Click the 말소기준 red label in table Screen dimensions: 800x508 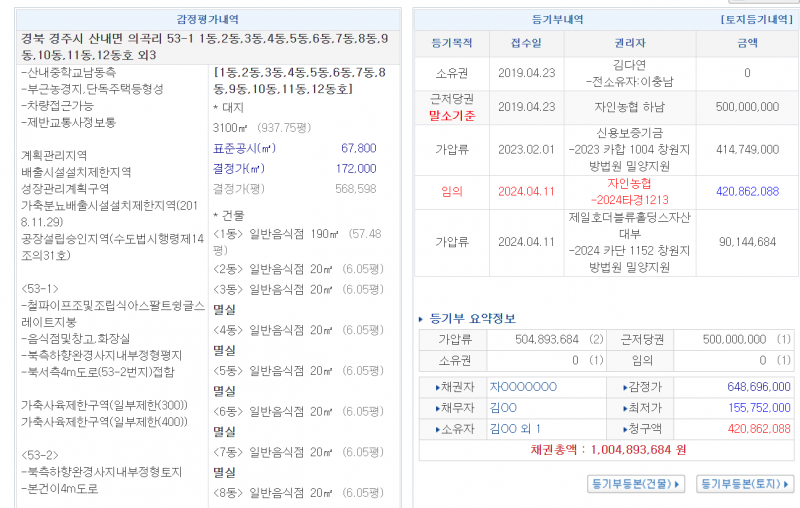point(451,115)
